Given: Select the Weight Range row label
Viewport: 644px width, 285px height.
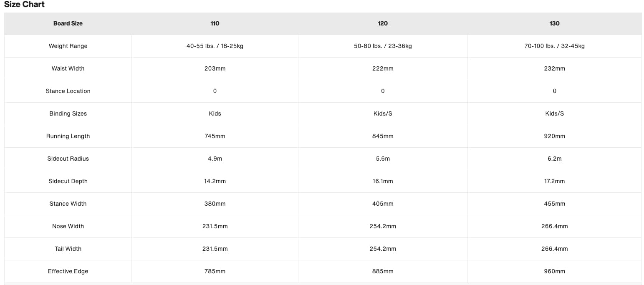Looking at the screenshot, I should [68, 46].
